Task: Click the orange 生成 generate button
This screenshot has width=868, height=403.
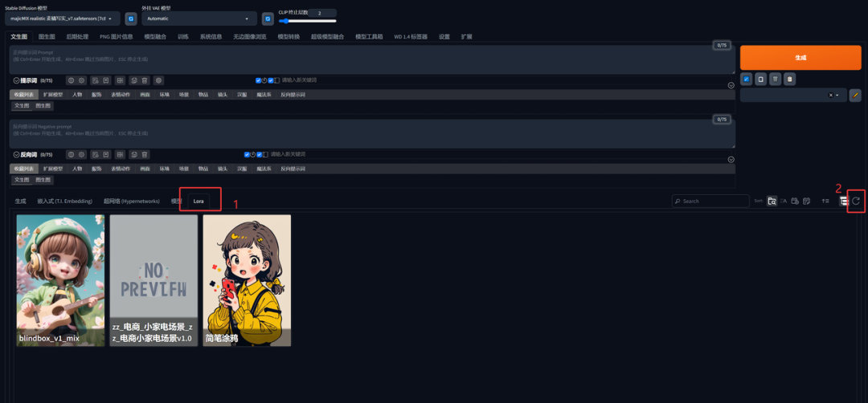Action: (800, 58)
